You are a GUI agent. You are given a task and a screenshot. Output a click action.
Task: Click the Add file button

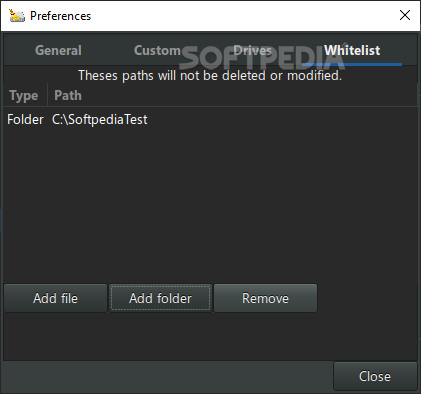click(55, 298)
